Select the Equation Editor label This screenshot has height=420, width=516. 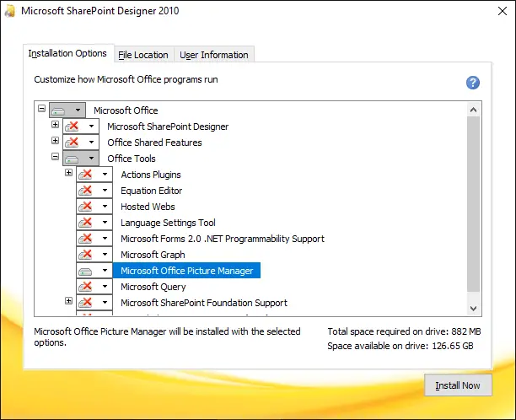(152, 191)
